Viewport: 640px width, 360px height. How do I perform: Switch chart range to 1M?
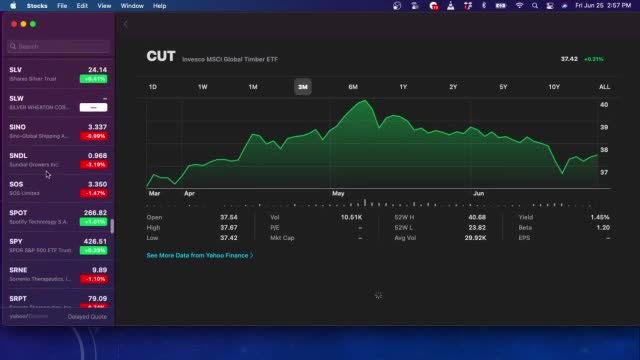(253, 87)
